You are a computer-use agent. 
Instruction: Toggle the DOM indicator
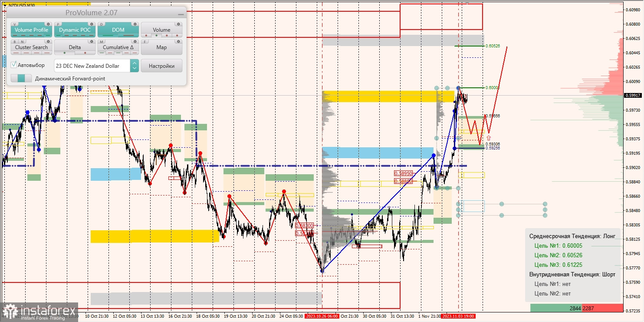[x=118, y=30]
